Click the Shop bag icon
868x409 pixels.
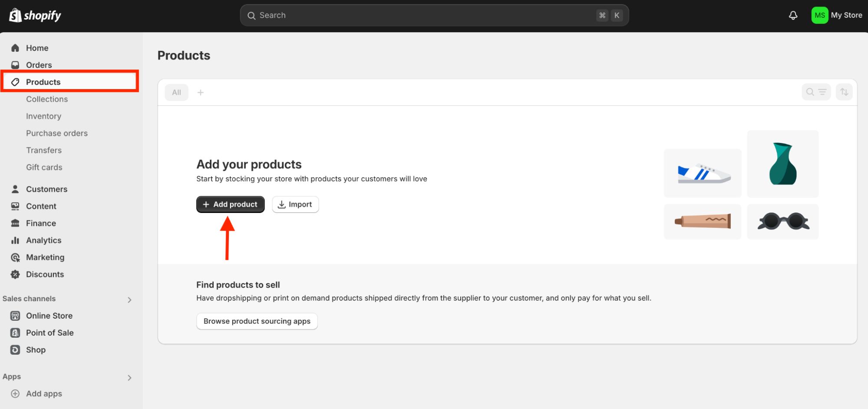tap(15, 349)
